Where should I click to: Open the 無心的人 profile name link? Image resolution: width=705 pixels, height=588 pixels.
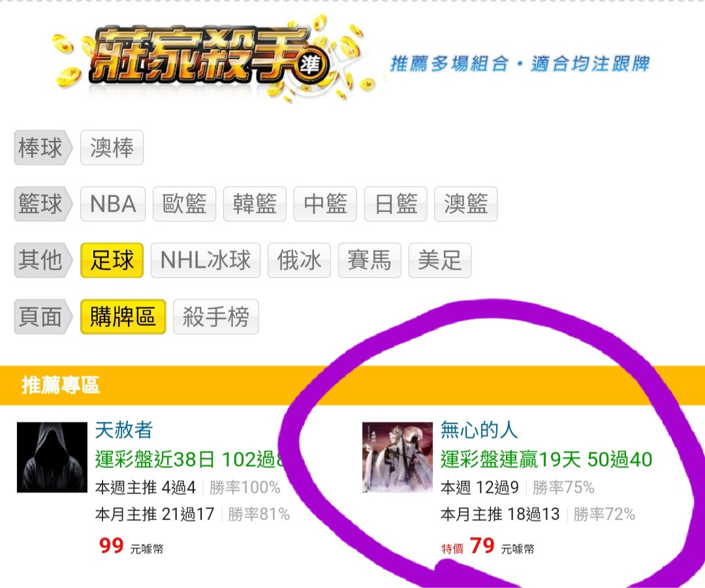pos(479,430)
